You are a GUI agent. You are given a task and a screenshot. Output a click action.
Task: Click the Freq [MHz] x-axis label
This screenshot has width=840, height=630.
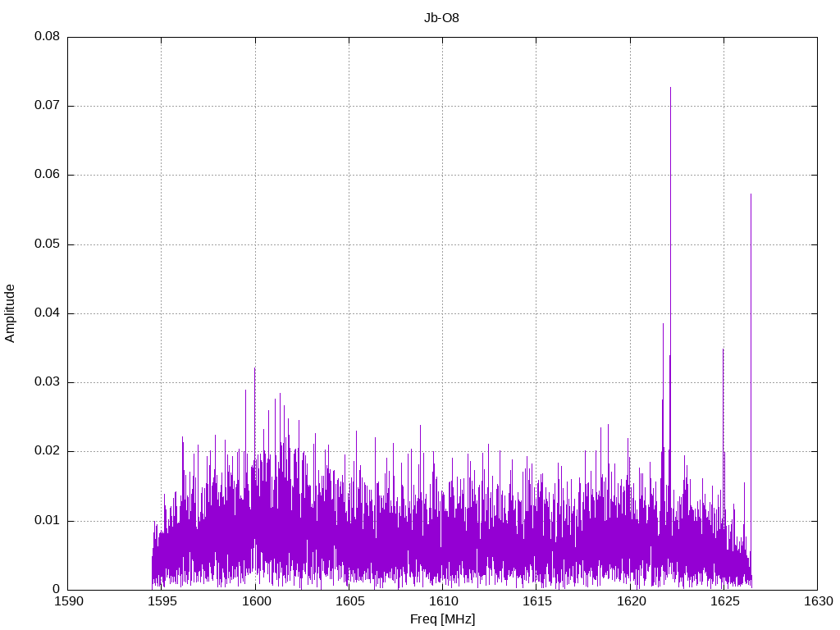click(442, 619)
